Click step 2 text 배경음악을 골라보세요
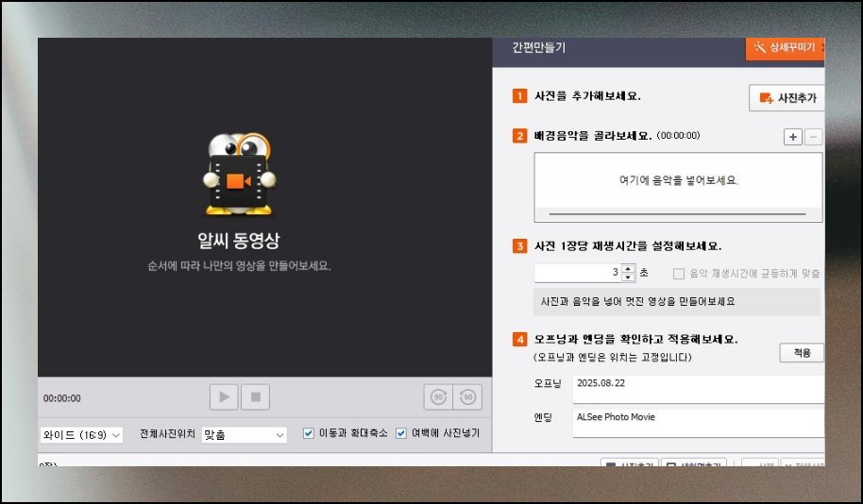 pyautogui.click(x=593, y=136)
